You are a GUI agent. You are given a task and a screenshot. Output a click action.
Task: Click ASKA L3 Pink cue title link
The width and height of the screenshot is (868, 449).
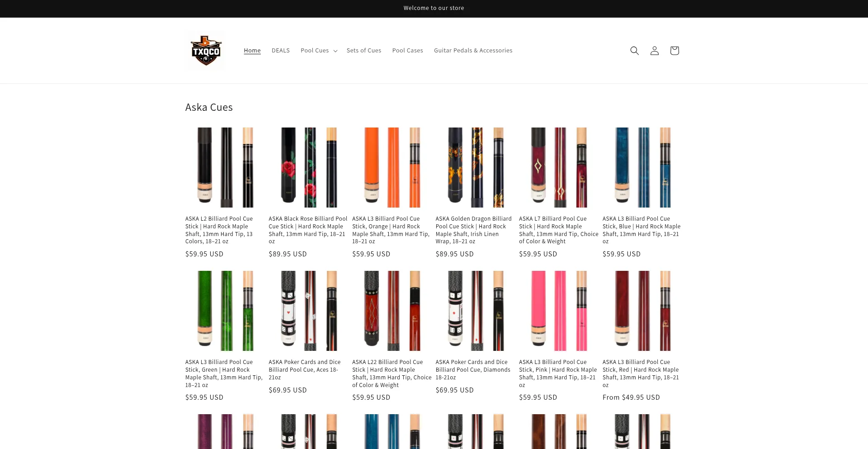click(558, 373)
